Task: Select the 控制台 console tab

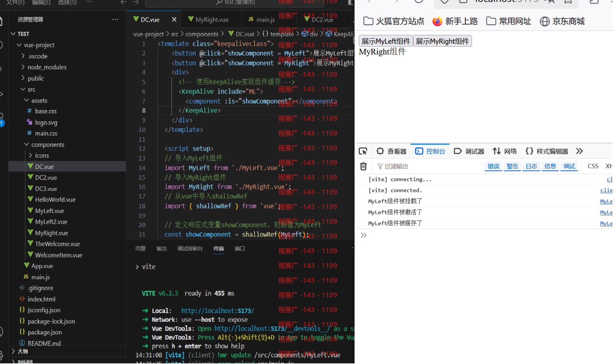Action: tap(430, 151)
